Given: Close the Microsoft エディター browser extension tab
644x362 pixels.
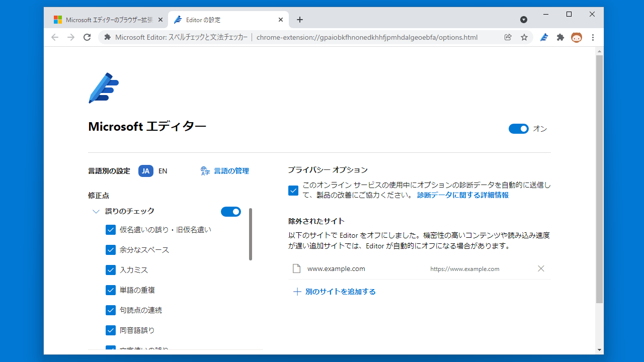Looking at the screenshot, I should (160, 20).
